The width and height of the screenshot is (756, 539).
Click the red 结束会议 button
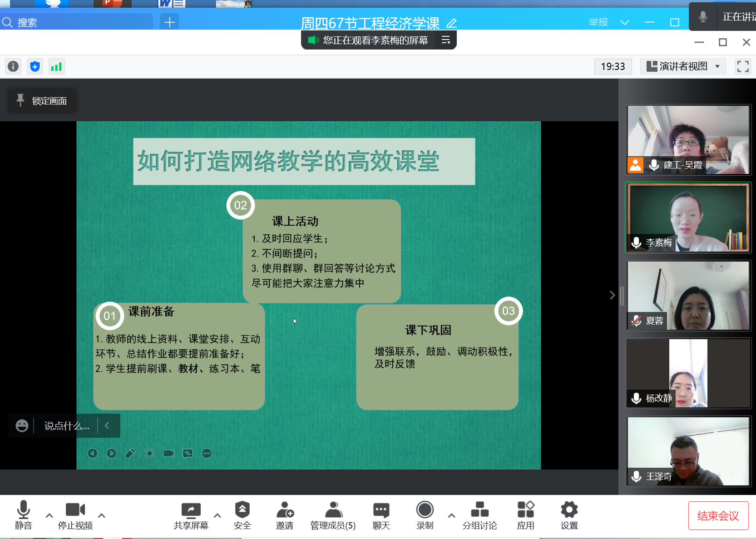click(x=718, y=515)
